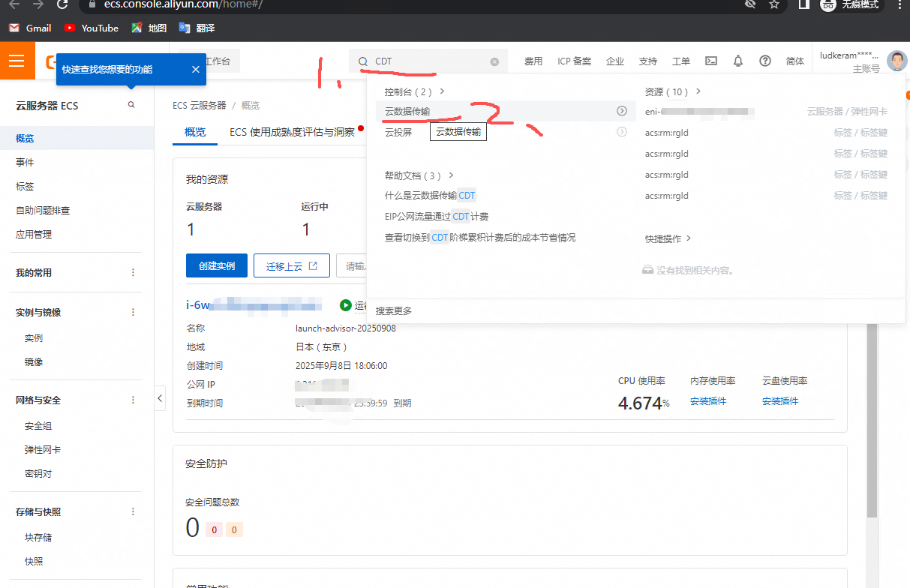Clear the CDT search text
910x588 pixels.
494,61
